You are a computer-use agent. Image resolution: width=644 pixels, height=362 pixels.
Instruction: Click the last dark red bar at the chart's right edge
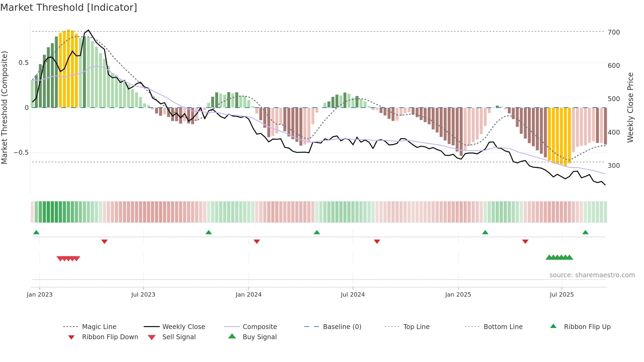click(x=605, y=126)
